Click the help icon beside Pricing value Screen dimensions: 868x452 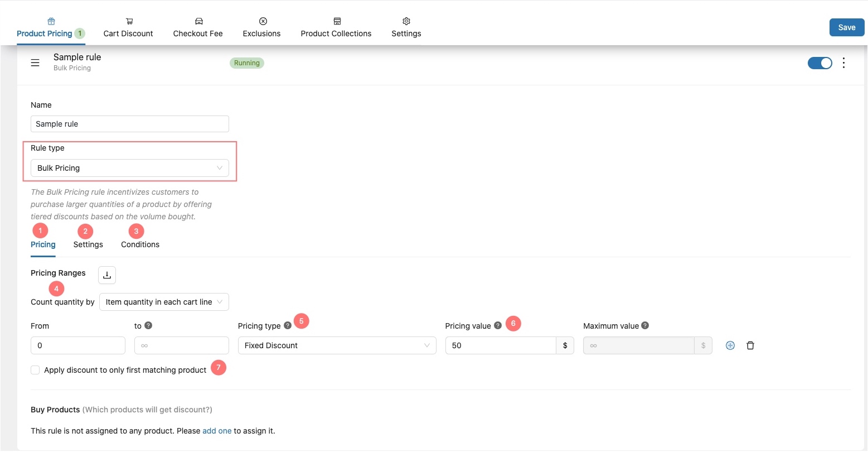click(x=498, y=325)
